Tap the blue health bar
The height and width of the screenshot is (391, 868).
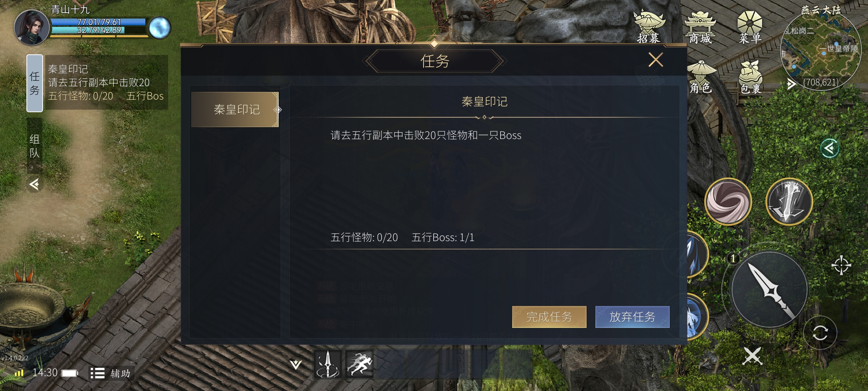[x=98, y=22]
